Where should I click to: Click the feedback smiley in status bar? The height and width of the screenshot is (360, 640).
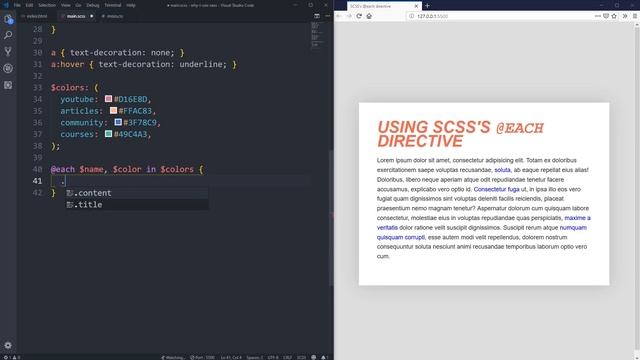click(313, 357)
